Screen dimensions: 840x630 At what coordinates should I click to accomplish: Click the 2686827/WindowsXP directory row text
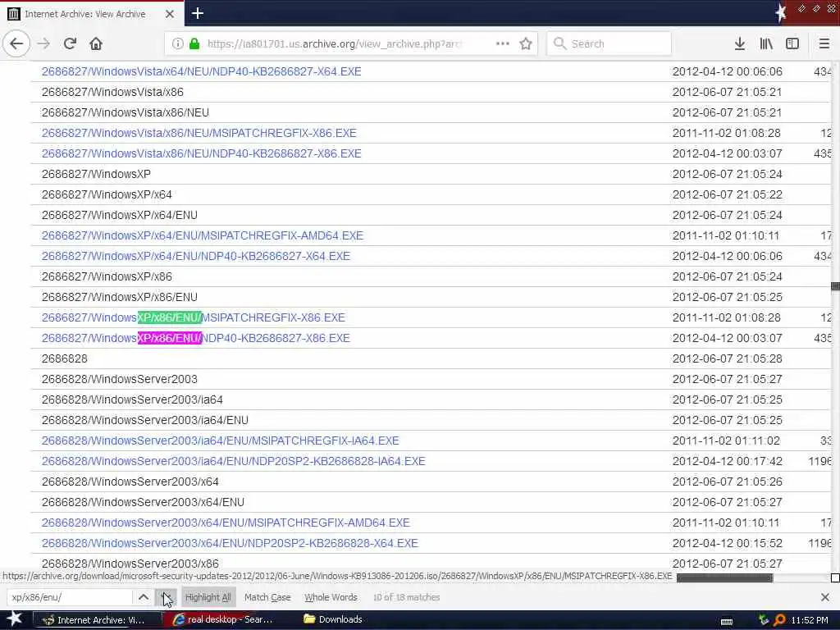click(97, 174)
